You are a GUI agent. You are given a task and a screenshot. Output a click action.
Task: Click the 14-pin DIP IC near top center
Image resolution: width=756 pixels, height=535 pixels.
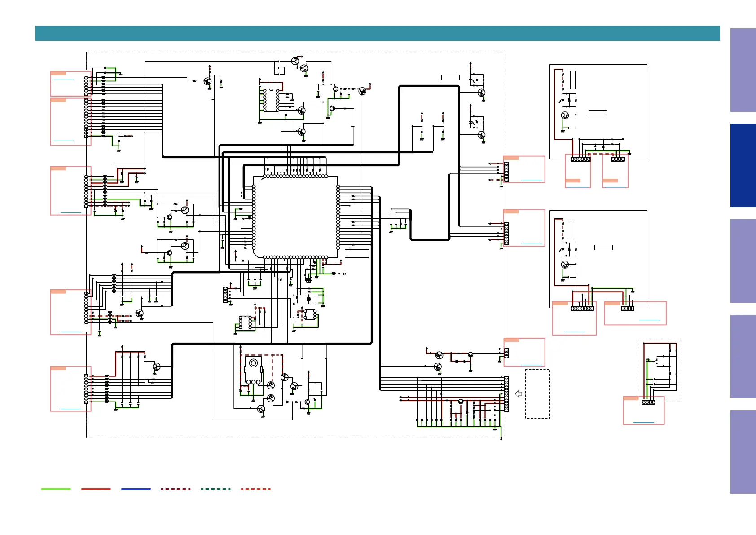pyautogui.click(x=271, y=101)
